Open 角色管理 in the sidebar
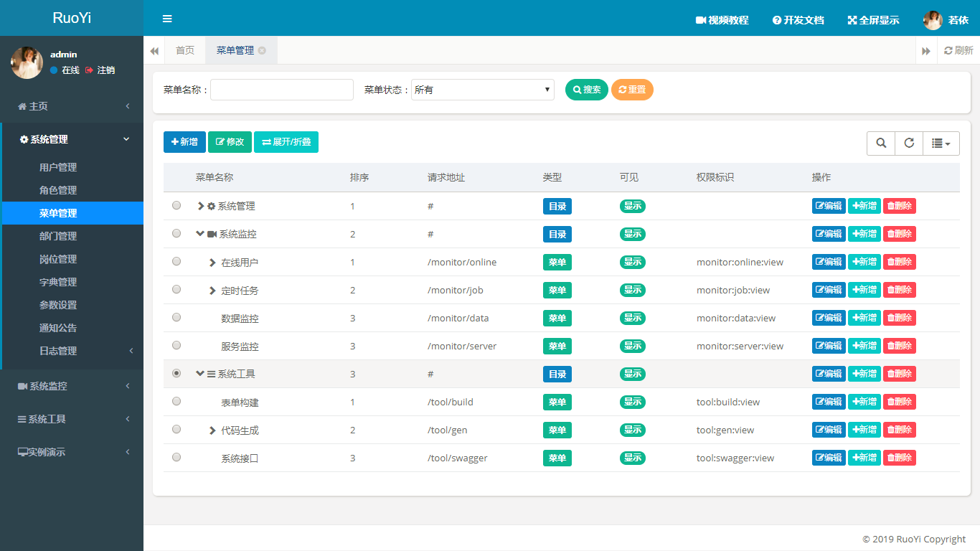Screen dimensions: 980x551 58,190
